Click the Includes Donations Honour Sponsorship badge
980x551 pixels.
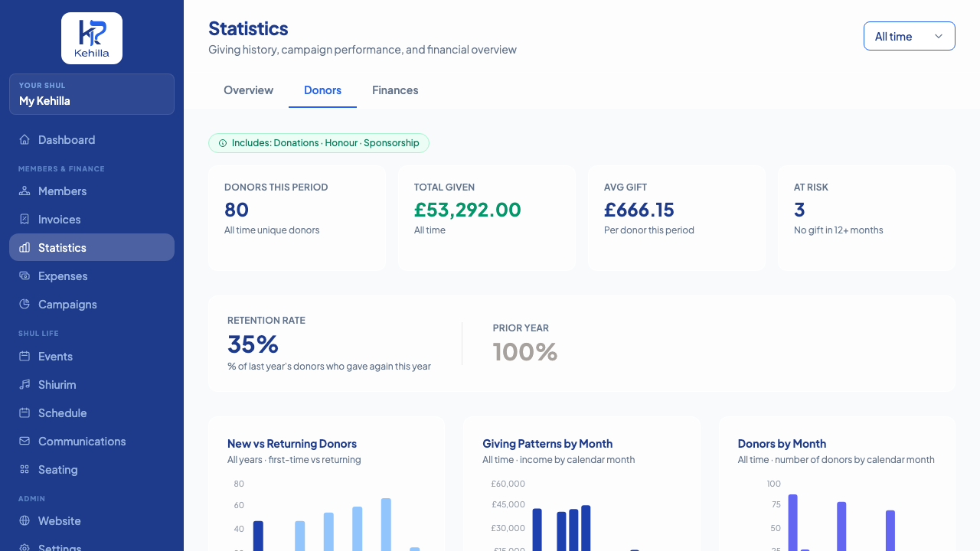tap(318, 143)
